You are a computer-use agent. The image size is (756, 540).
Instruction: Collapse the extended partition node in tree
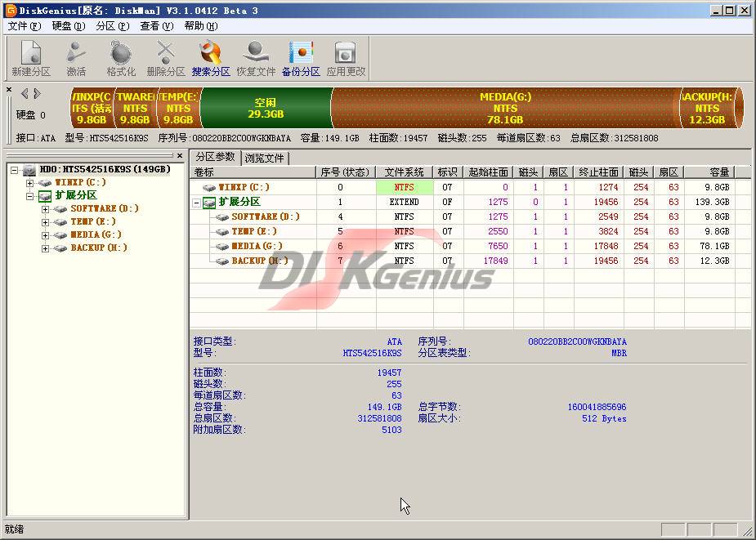tap(30, 196)
